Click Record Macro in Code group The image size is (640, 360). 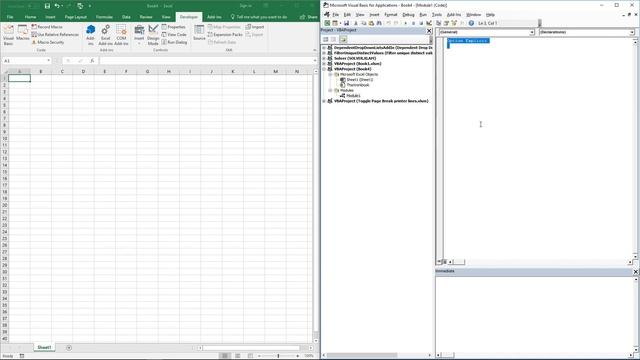(x=47, y=27)
